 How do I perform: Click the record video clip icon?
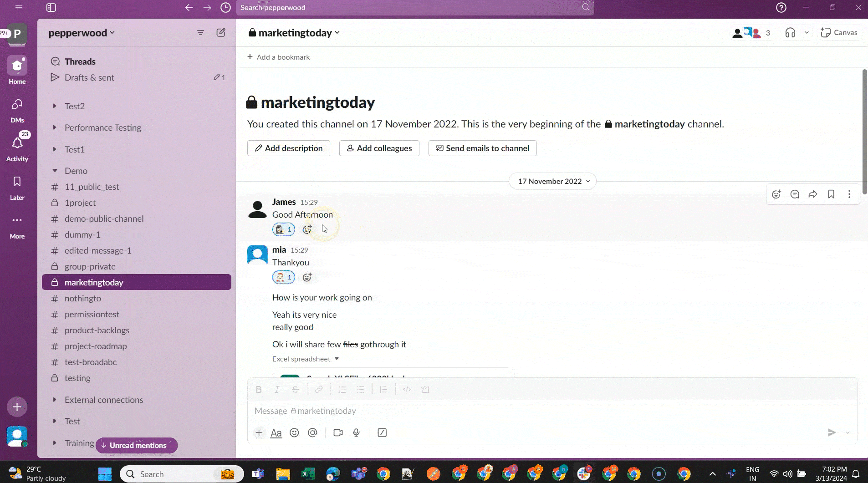pos(338,432)
